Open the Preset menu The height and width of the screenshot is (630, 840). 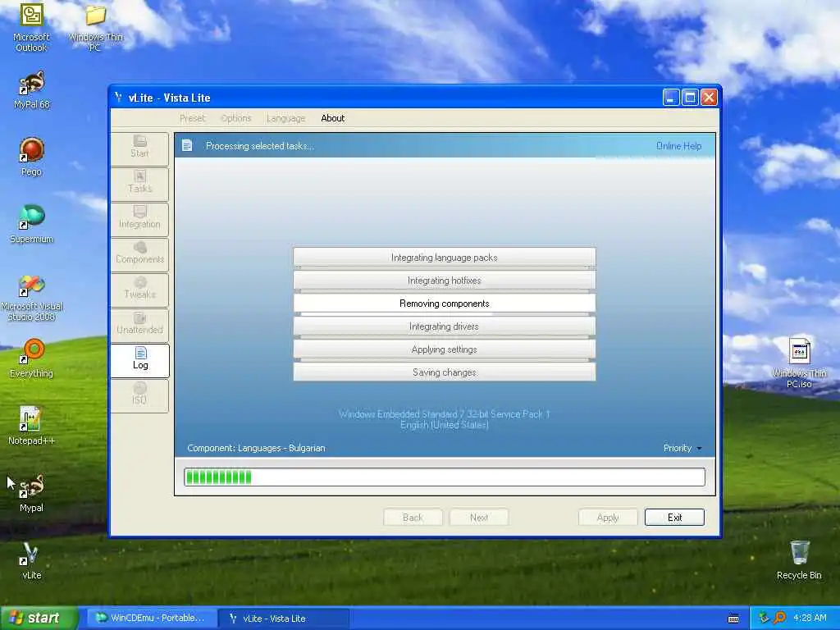[192, 118]
